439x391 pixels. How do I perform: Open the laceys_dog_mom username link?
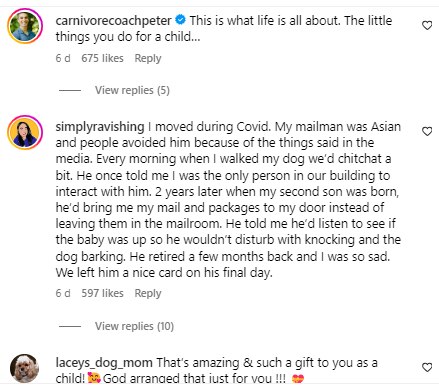coord(104,363)
